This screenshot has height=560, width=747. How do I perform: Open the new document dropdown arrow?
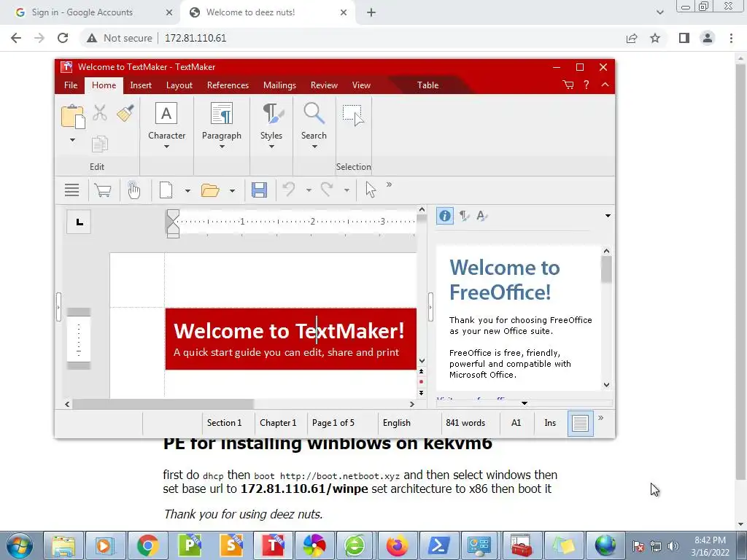point(187,191)
